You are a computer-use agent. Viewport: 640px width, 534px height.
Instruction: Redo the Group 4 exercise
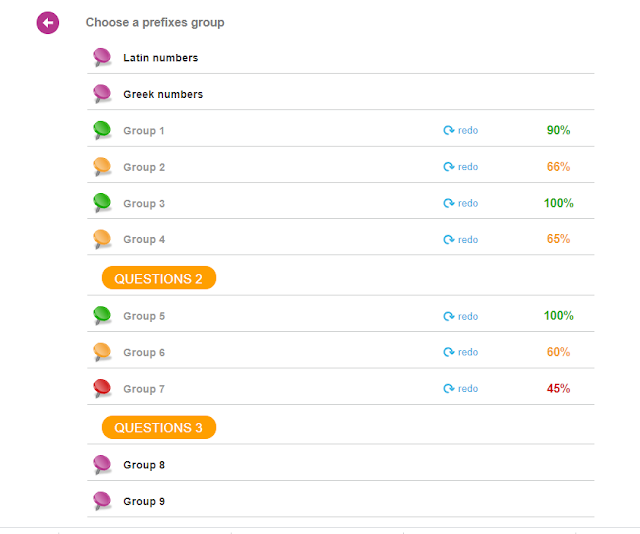pos(461,240)
